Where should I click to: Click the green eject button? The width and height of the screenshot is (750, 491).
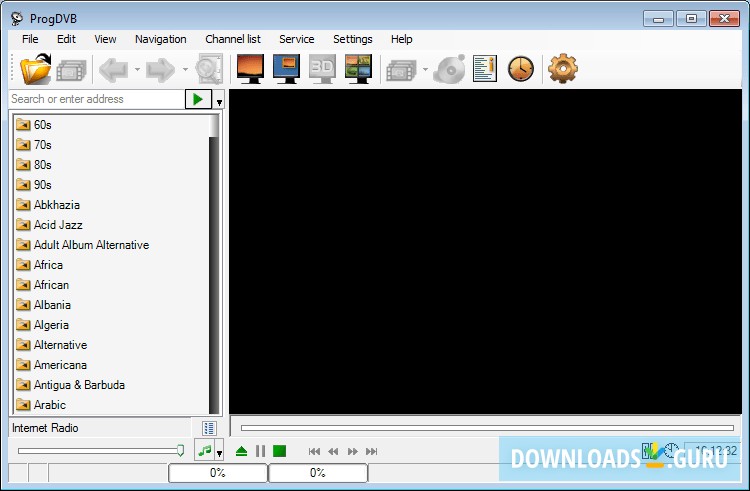tap(242, 451)
